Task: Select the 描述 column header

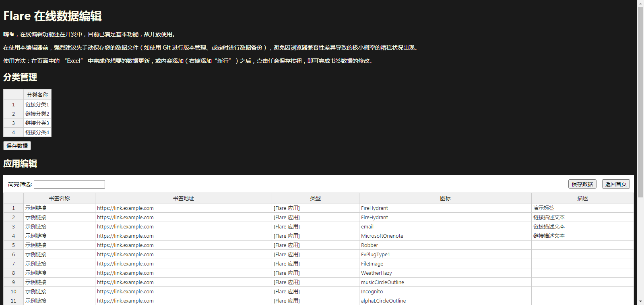Action: point(582,198)
